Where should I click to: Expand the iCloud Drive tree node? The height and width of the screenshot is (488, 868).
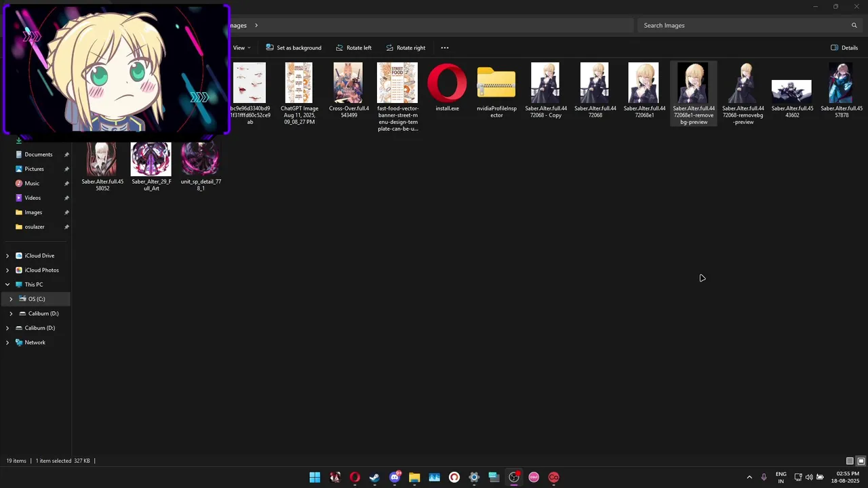click(x=7, y=256)
